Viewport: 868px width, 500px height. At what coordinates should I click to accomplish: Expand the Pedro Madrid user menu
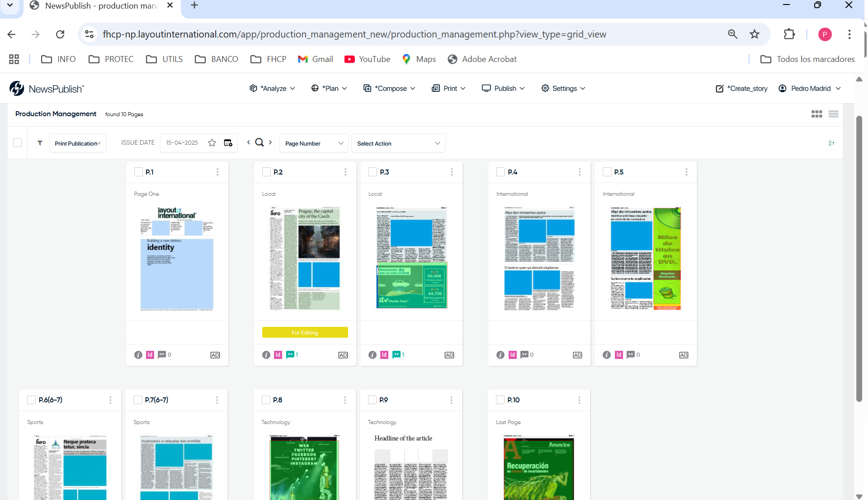point(809,89)
